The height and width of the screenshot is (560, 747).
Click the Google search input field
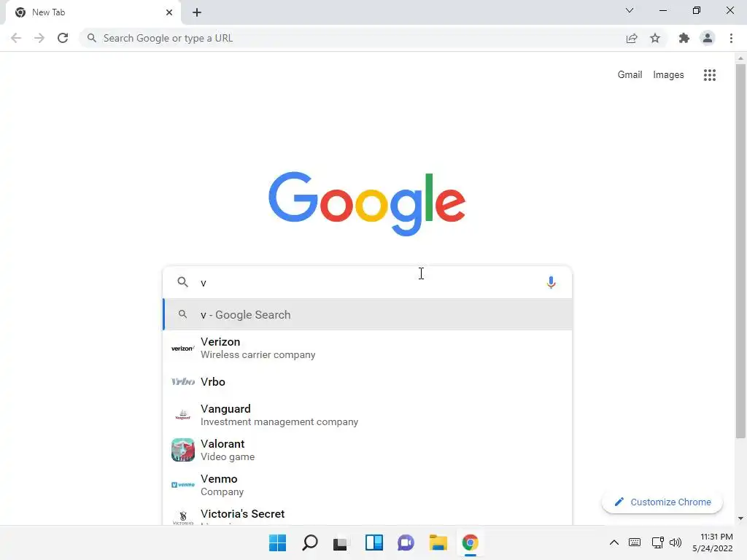pyautogui.click(x=368, y=282)
